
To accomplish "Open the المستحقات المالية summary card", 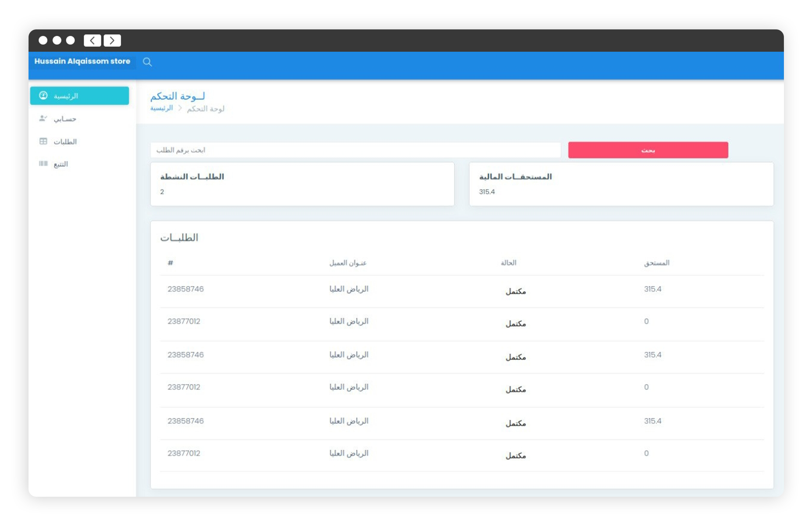I will [x=621, y=184].
